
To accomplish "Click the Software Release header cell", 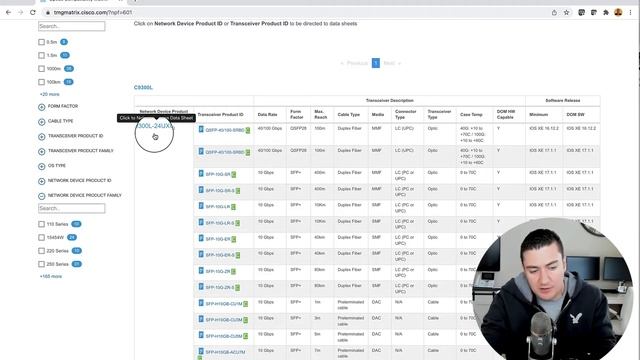I will tap(563, 100).
